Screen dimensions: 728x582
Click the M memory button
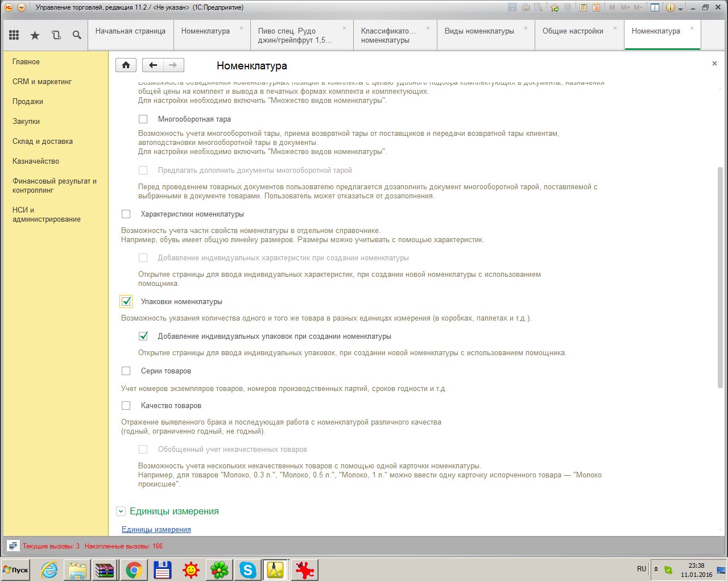coord(612,7)
